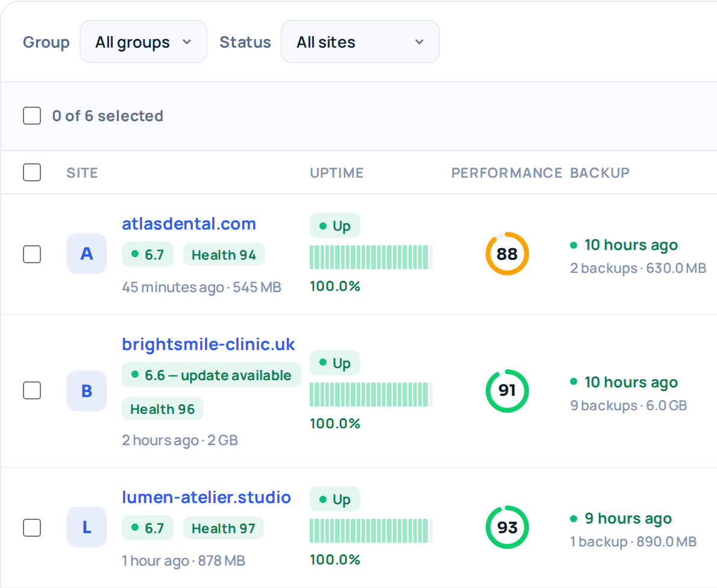The image size is (717, 588).
Task: Click '9 backups · 6.0 GB' text
Action: pos(628,405)
